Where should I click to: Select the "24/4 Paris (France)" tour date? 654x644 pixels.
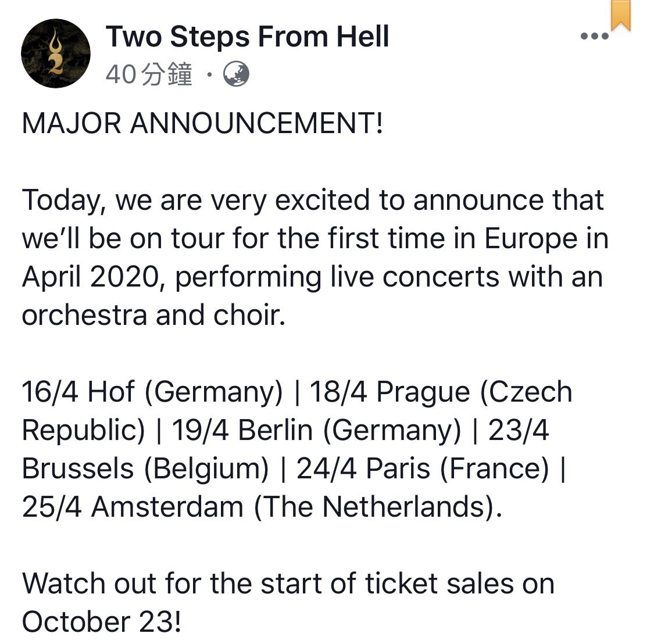(423, 469)
